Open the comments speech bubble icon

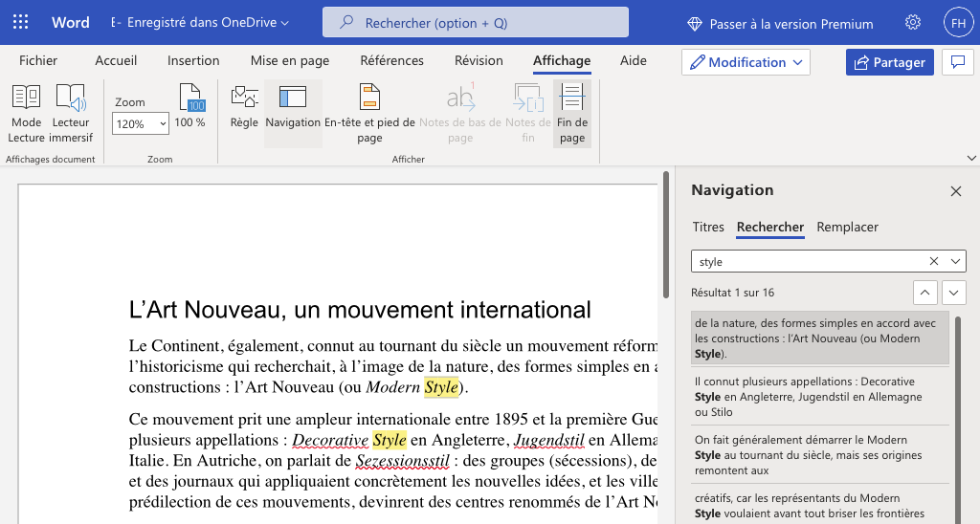957,62
